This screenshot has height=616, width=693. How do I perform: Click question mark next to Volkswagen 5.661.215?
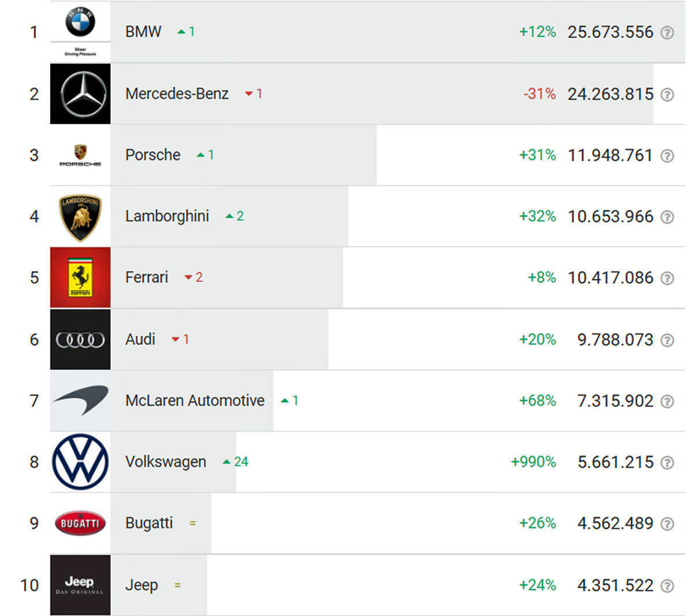(x=667, y=462)
